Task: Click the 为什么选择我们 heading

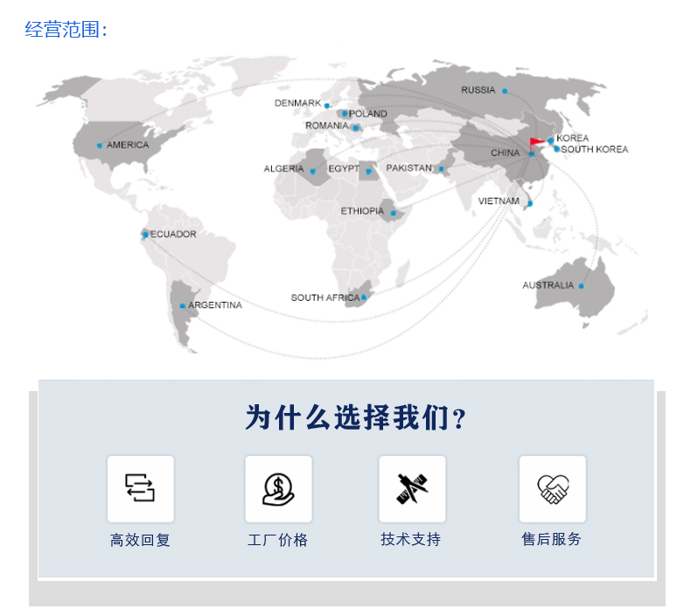Action: 355,418
